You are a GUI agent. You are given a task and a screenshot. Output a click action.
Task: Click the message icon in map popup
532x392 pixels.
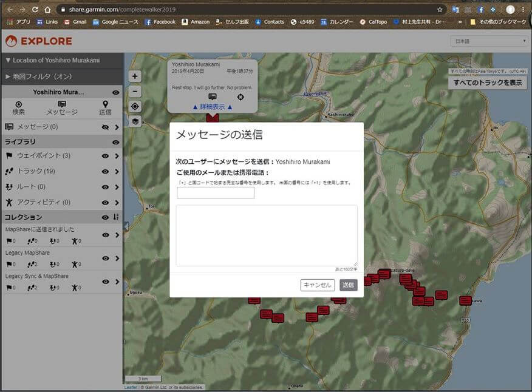coord(213,97)
